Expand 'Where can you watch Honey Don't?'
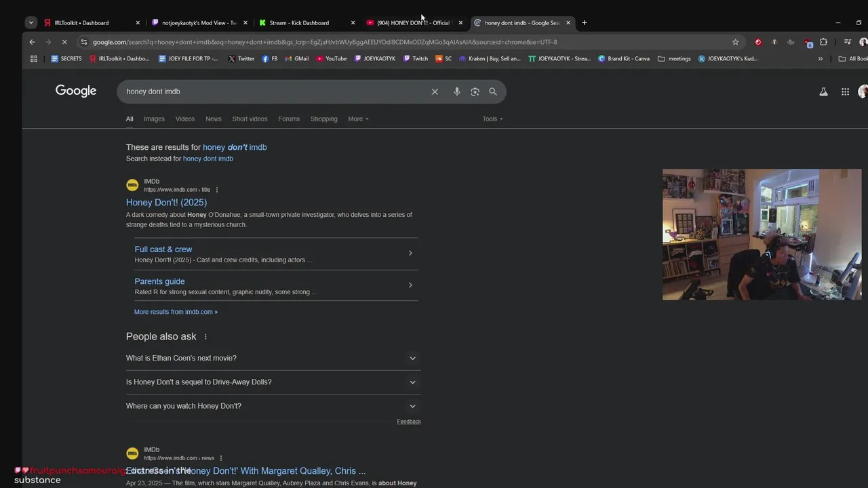The image size is (868, 488). 273,406
